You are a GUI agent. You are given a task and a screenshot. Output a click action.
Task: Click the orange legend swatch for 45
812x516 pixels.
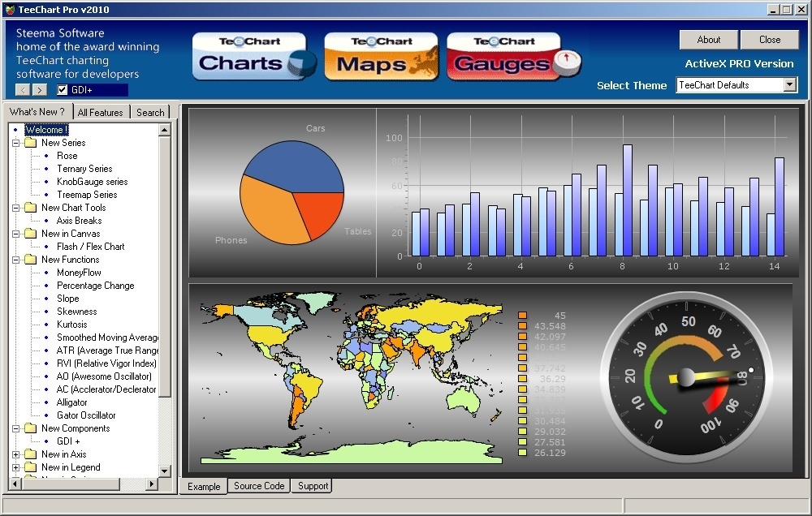click(x=522, y=315)
